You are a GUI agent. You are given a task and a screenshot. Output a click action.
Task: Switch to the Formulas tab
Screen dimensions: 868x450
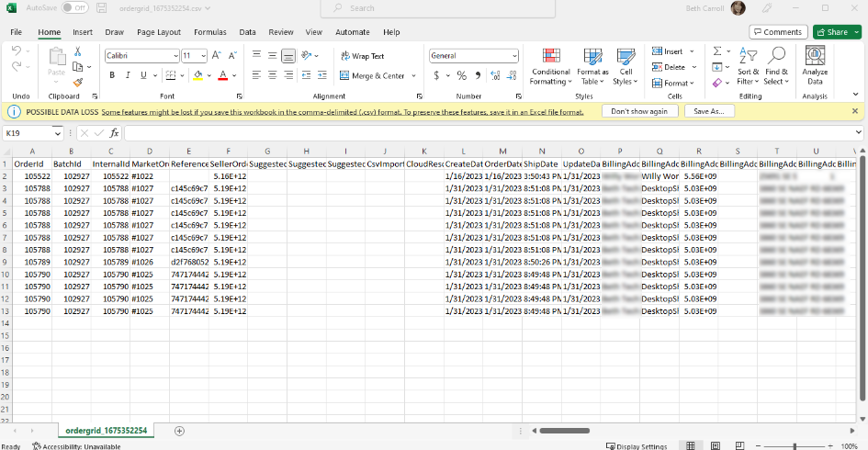coord(209,32)
